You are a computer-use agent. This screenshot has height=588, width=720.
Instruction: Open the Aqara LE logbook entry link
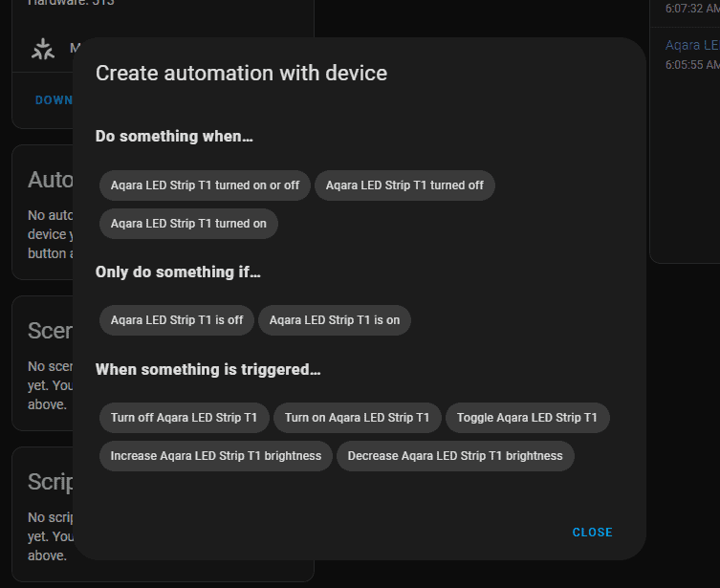pos(690,45)
